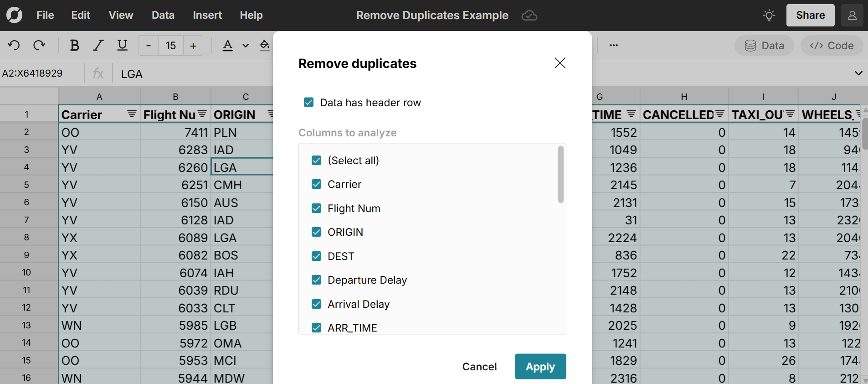The height and width of the screenshot is (384, 868).
Task: Click the redo arrow icon
Action: [39, 45]
